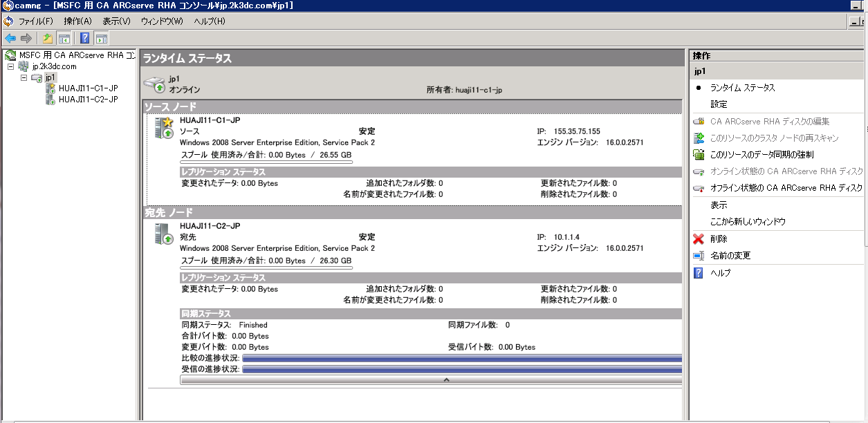The image size is (868, 423).
Task: Go back with the blue left arrow
Action: (x=10, y=38)
